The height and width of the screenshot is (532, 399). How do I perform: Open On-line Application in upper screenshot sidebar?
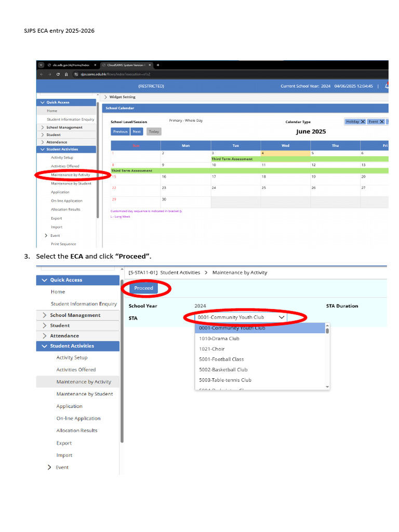66,201
